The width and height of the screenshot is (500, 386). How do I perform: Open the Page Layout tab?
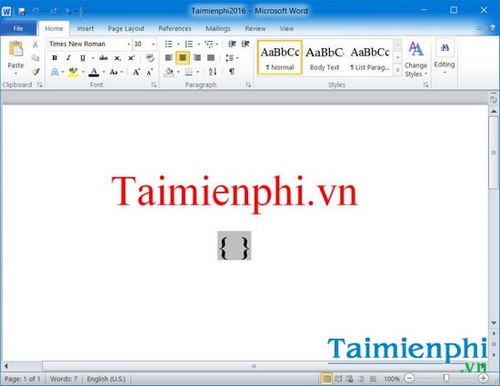coord(126,29)
